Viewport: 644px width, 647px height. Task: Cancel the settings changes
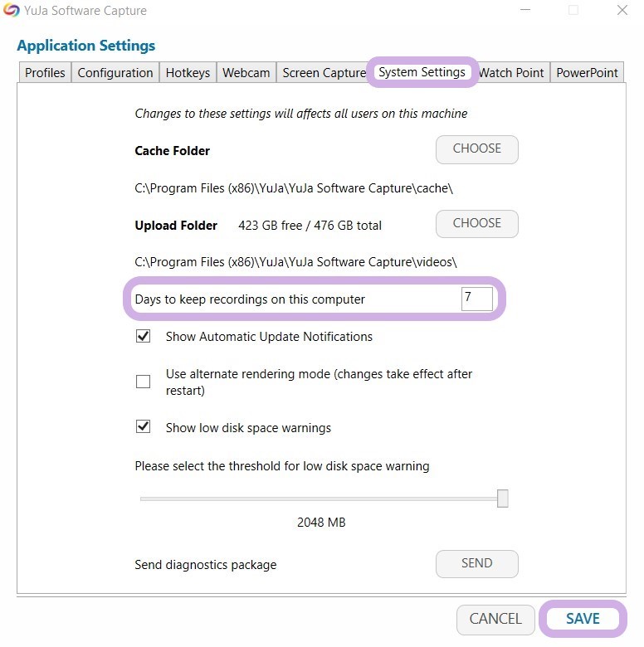pos(495,619)
